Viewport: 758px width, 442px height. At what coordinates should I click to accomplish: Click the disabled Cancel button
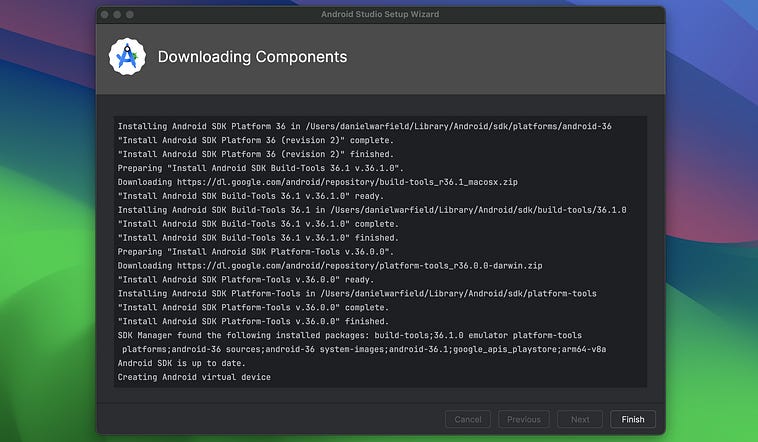(468, 419)
